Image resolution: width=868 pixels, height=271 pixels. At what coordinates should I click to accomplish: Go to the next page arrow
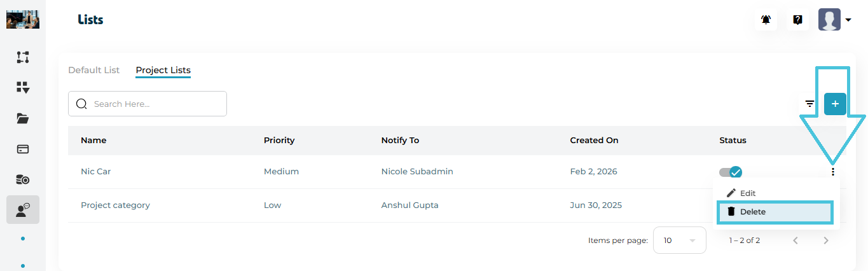(826, 240)
